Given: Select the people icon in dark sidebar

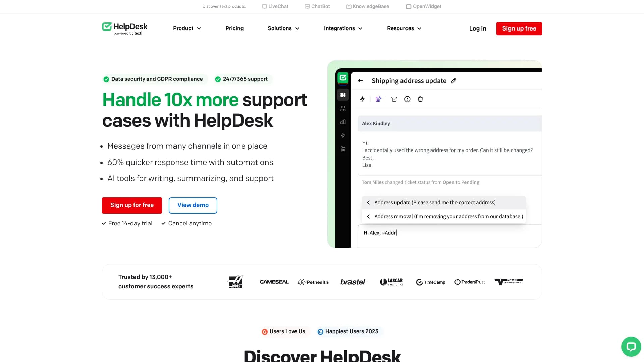Looking at the screenshot, I should click(x=343, y=108).
